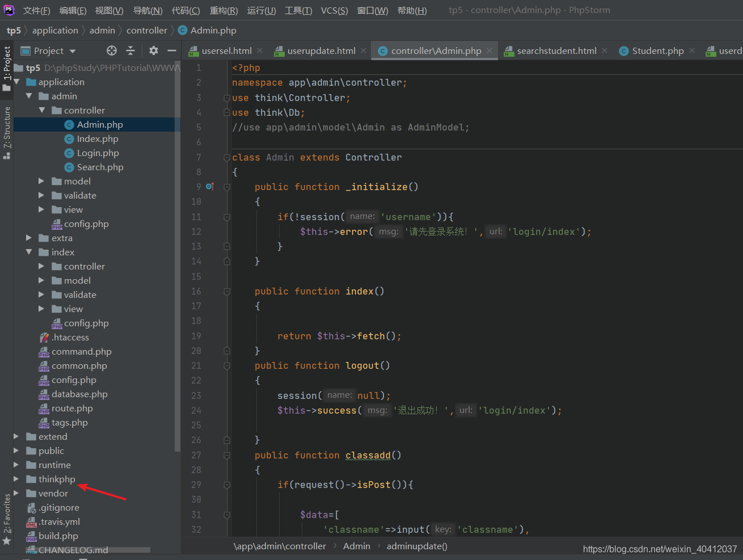Screen dimensions: 743x560
Task: Open the 编辑(E) menu
Action: (73, 10)
